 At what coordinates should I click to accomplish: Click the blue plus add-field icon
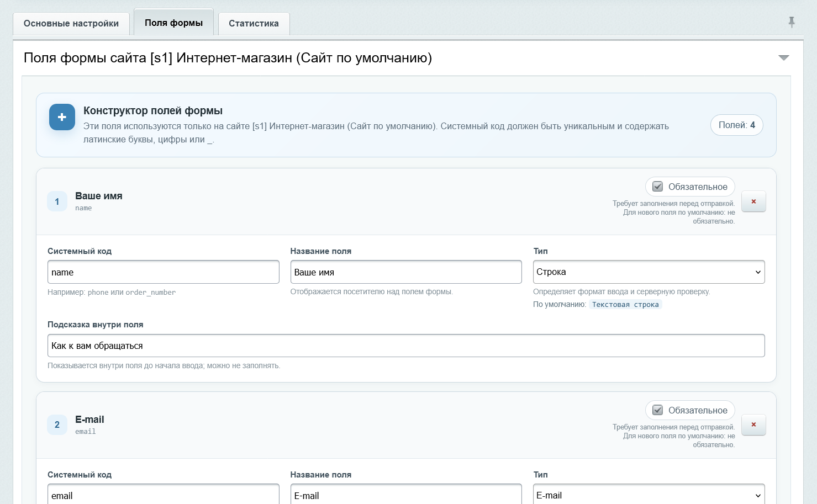pos(62,117)
